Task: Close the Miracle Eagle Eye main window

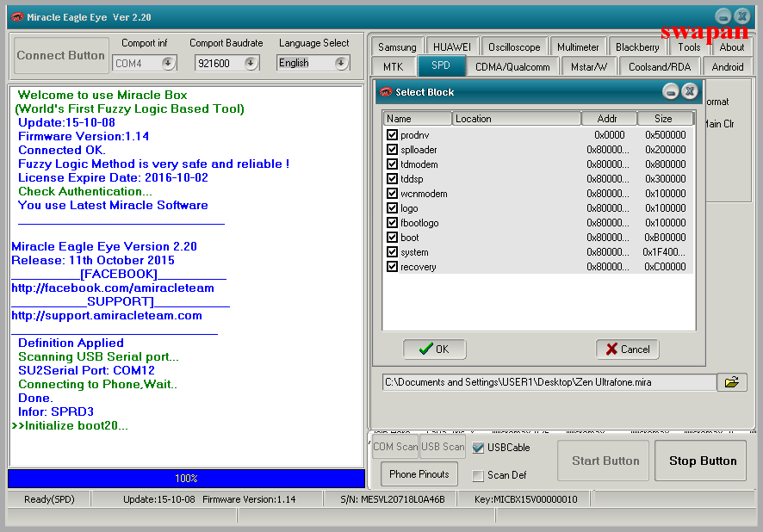Action: click(742, 16)
